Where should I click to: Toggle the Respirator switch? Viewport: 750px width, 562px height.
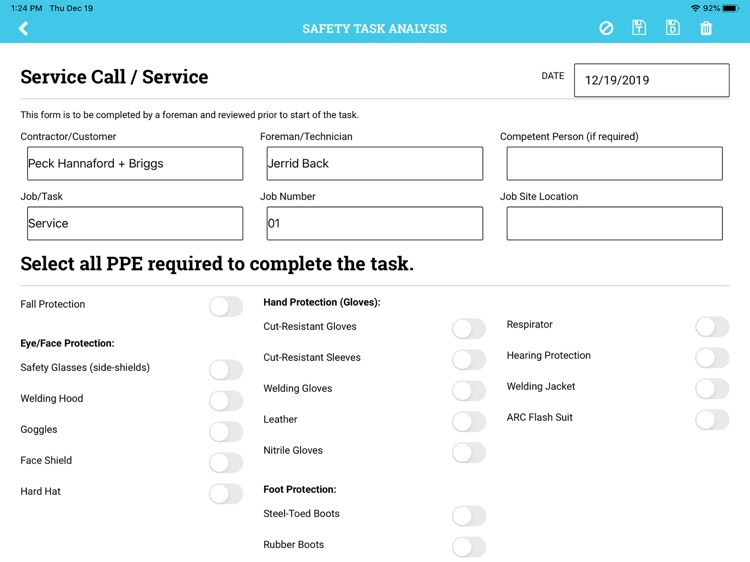click(x=712, y=327)
